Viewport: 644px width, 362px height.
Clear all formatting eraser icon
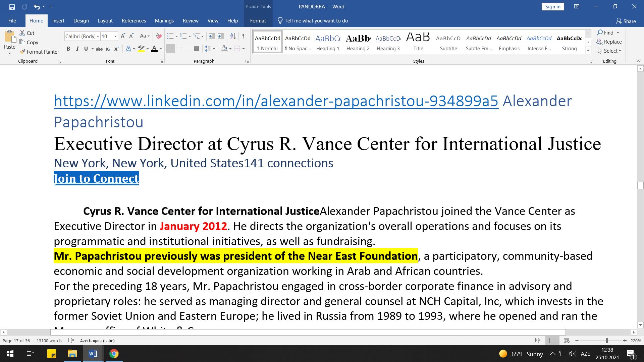[x=159, y=36]
